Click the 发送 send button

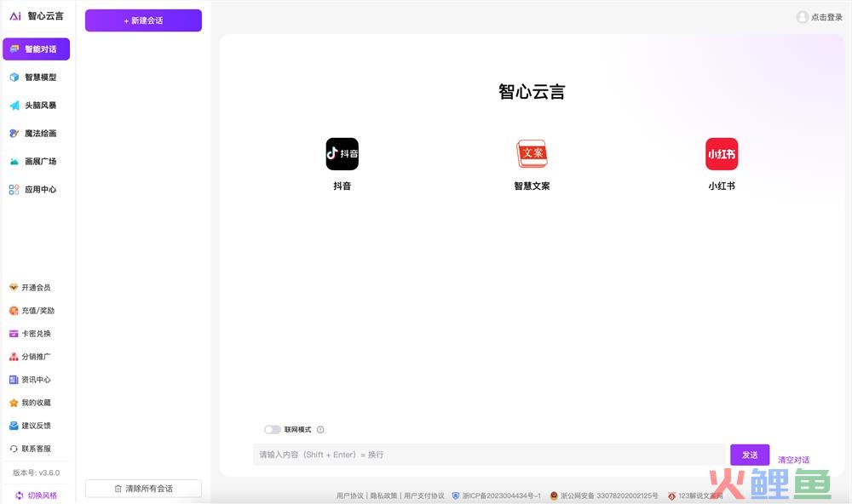coord(750,455)
